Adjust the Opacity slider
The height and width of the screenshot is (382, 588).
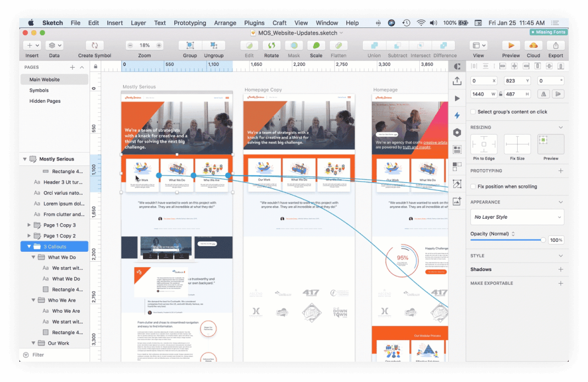[507, 240]
